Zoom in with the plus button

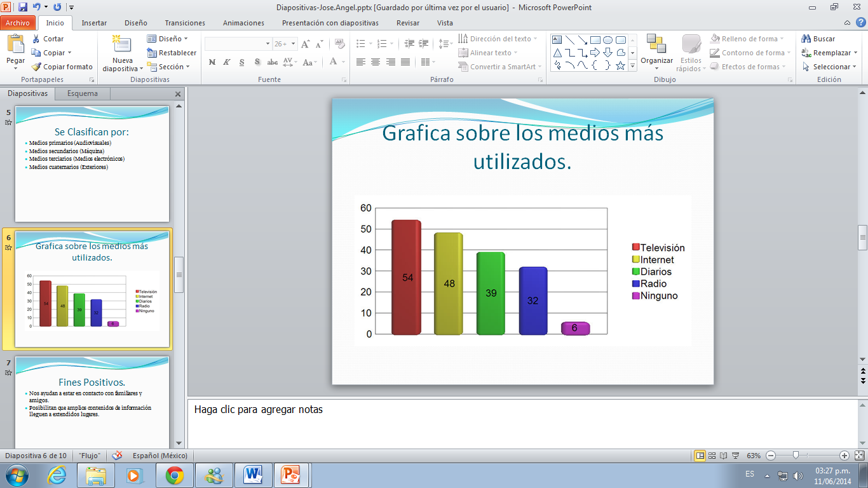pyautogui.click(x=844, y=456)
